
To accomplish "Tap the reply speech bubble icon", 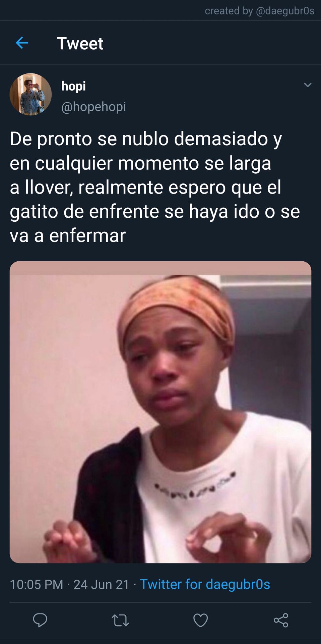I will 40,620.
